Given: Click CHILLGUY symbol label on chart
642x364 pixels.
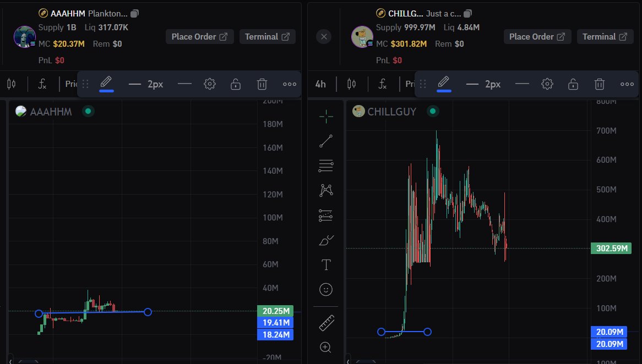Looking at the screenshot, I should (x=392, y=111).
